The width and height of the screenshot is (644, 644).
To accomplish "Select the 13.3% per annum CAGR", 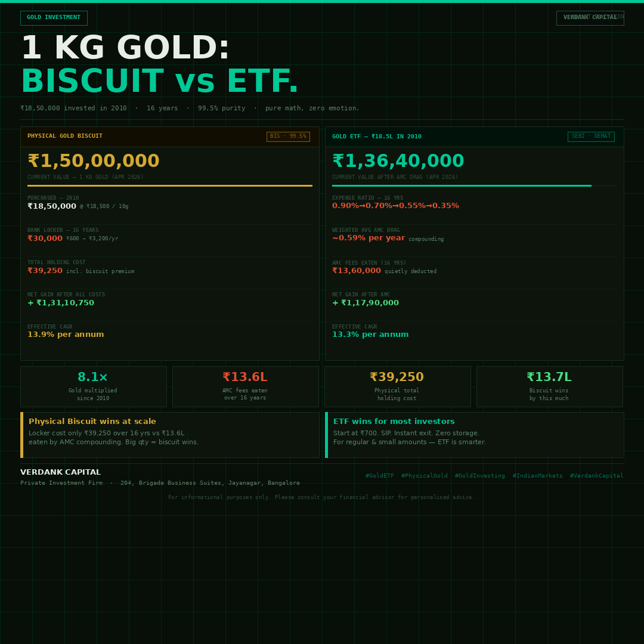I will click(x=370, y=335).
